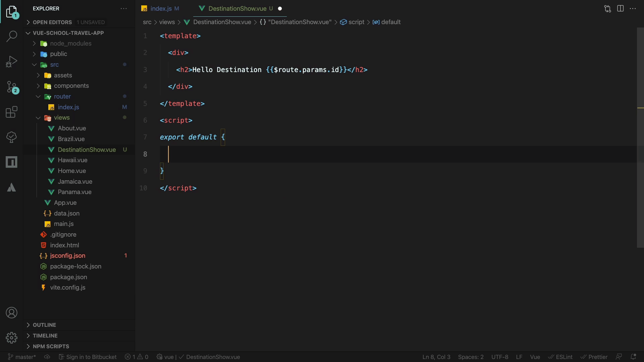Collapse the views folder
The height and width of the screenshot is (362, 644).
coord(62,118)
